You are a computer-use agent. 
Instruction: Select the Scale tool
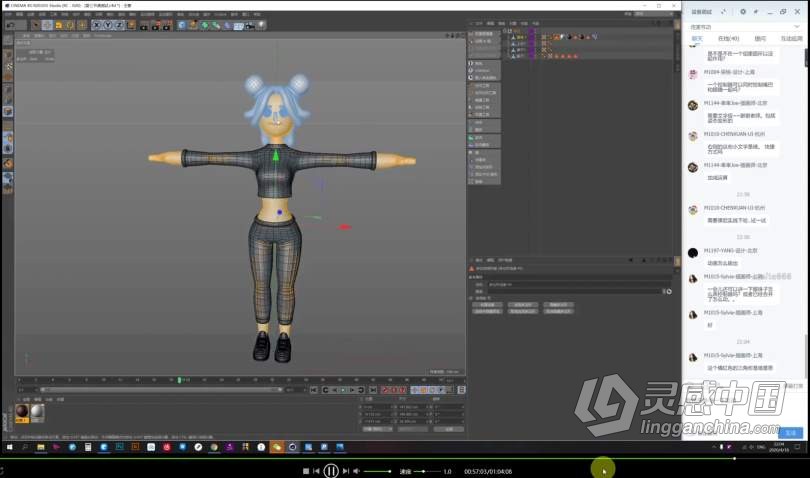(x=58, y=25)
